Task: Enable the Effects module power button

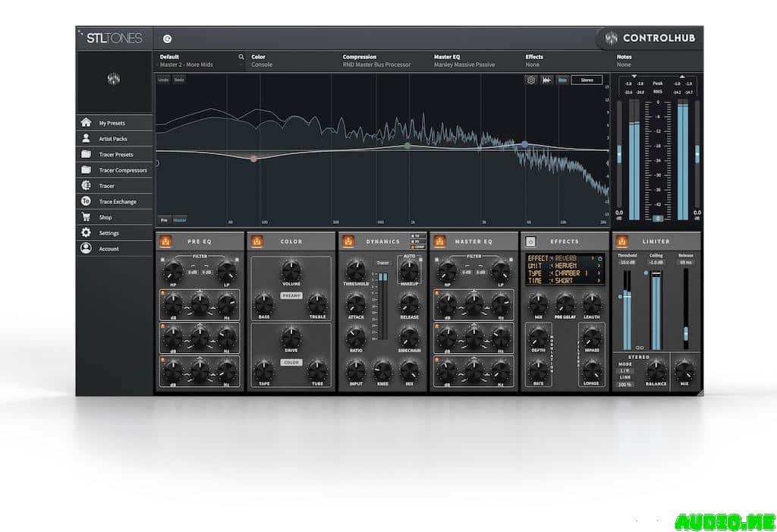Action: [x=530, y=241]
